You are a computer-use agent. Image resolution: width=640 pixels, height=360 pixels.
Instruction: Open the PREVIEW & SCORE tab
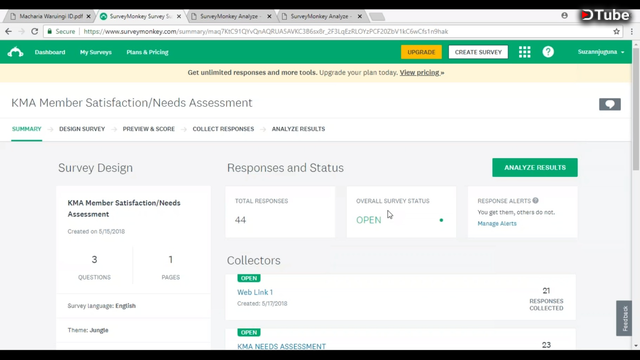pyautogui.click(x=149, y=129)
